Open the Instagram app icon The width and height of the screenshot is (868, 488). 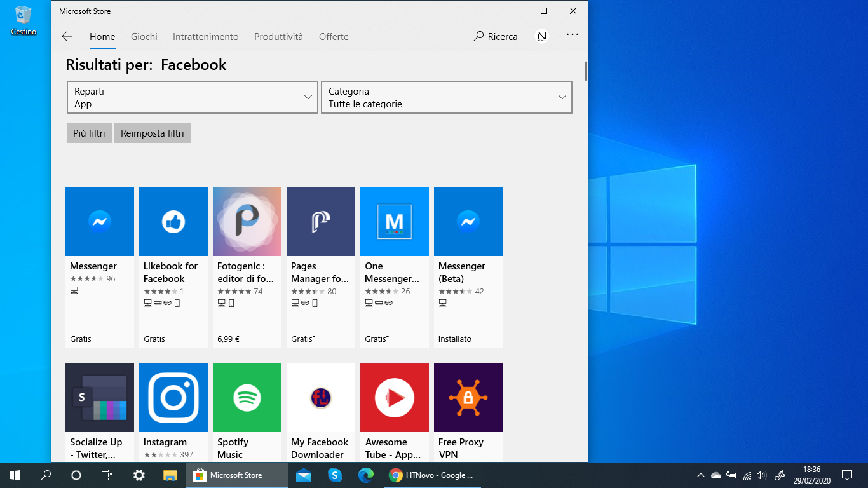tap(173, 398)
